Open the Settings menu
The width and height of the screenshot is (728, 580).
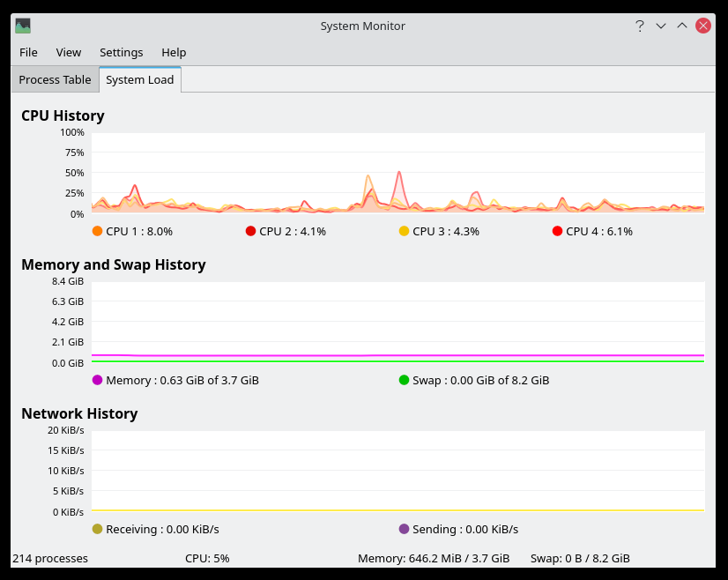coord(121,52)
